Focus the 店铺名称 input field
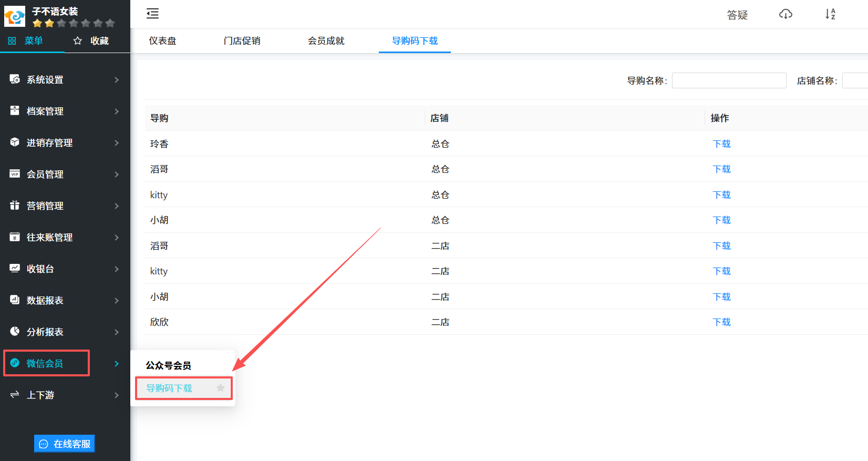This screenshot has height=461, width=868. (x=855, y=80)
